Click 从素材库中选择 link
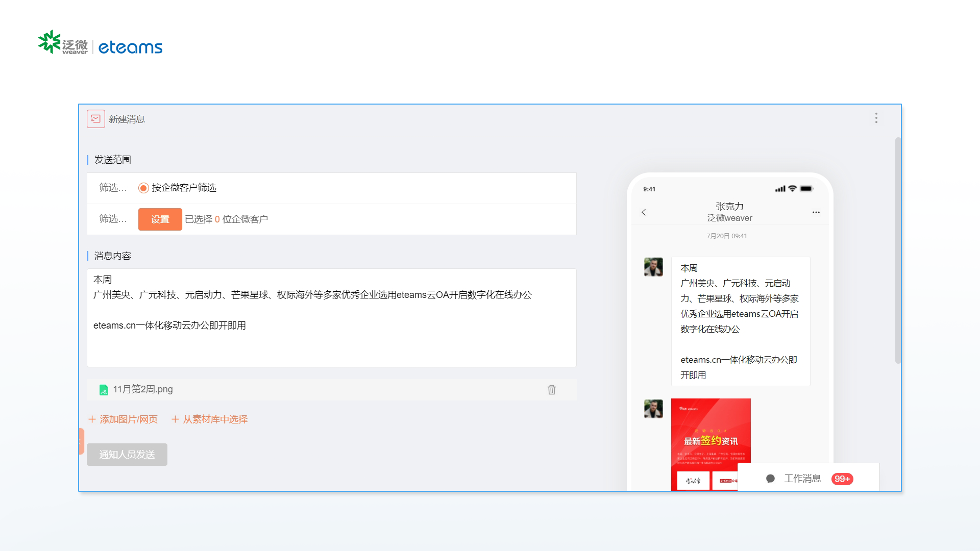 point(210,419)
